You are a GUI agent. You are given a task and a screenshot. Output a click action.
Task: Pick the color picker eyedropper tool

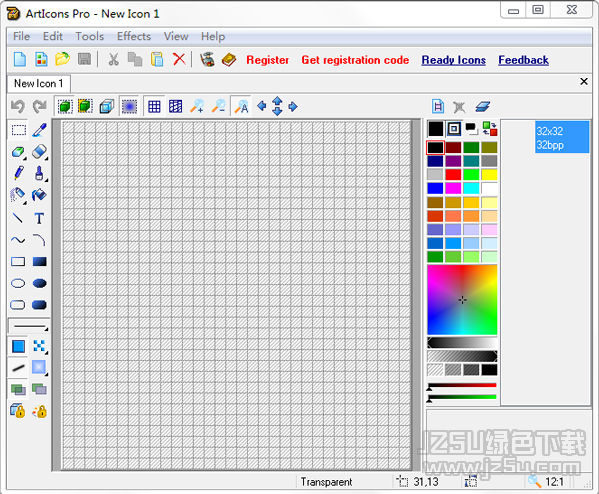click(39, 130)
